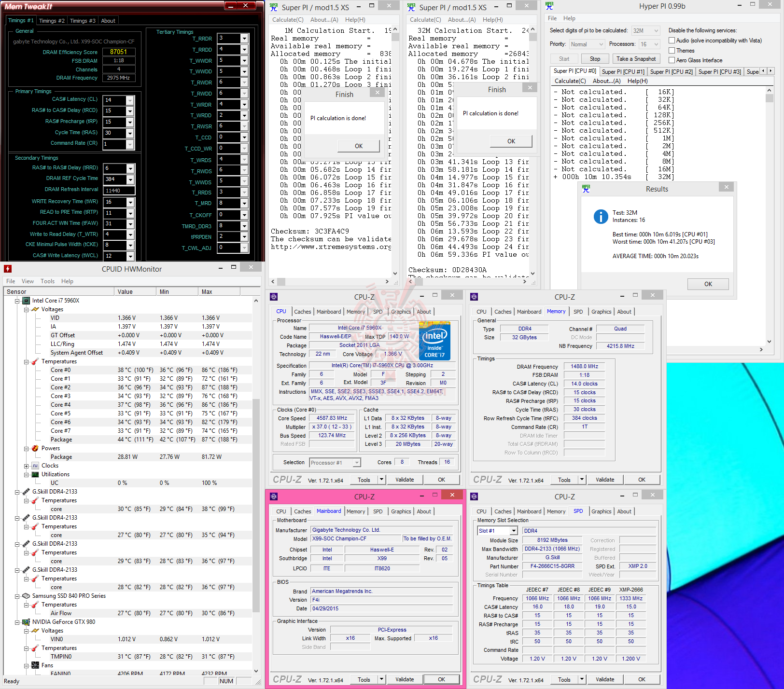Click the DRAM Refresh Interval input field

119,190
